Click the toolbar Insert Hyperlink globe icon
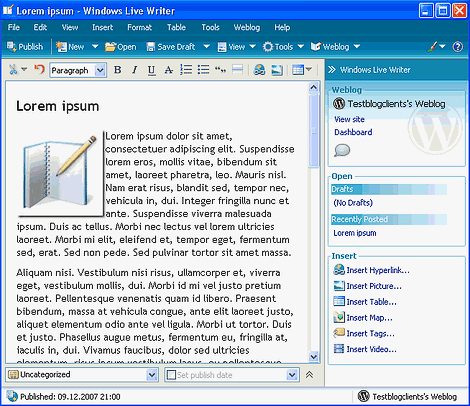Image resolution: width=470 pixels, height=406 pixels. point(259,70)
